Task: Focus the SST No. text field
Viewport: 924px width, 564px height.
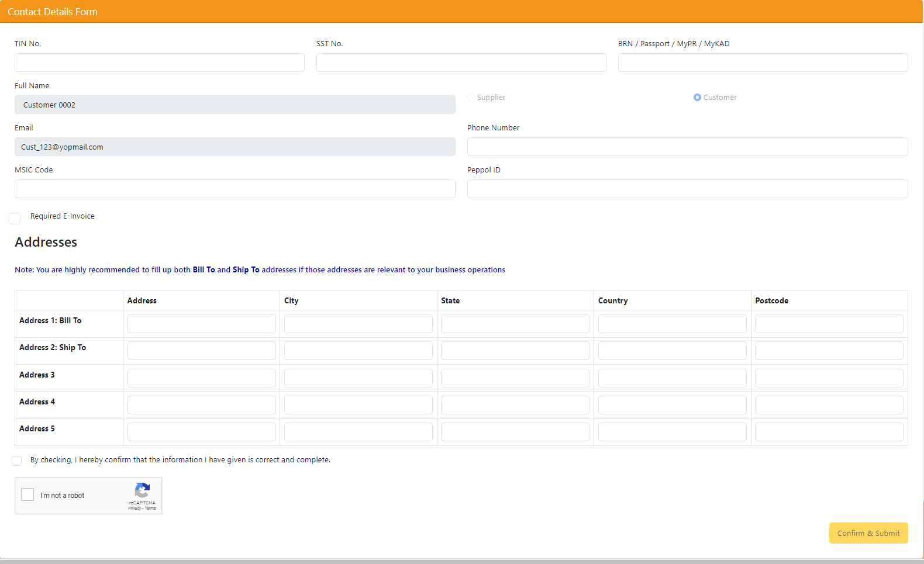Action: pyautogui.click(x=461, y=63)
